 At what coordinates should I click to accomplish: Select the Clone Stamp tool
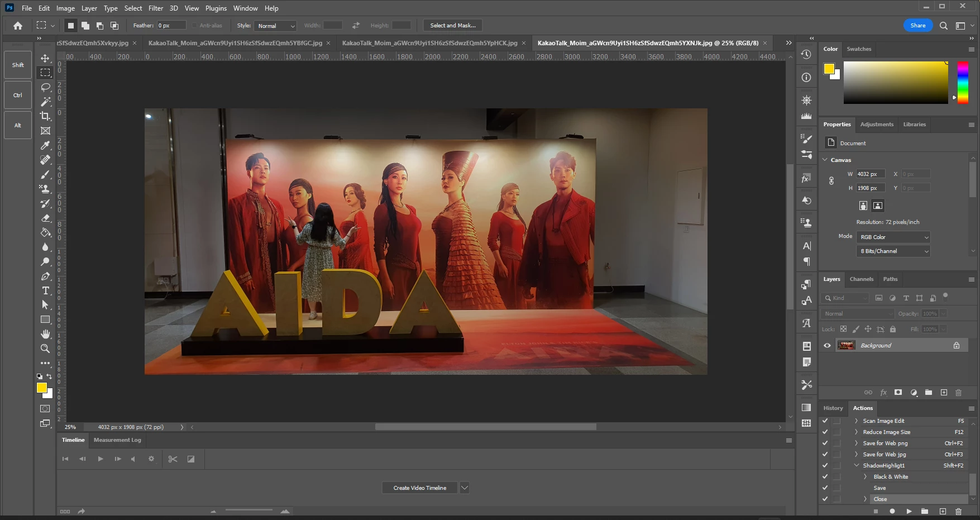coord(46,189)
